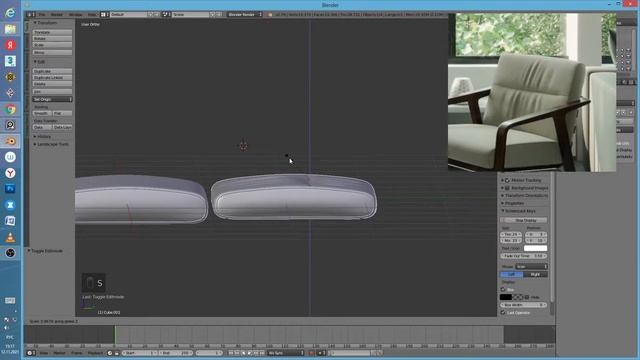Click the Rotate button
This screenshot has width=640, height=360.
pyautogui.click(x=52, y=38)
